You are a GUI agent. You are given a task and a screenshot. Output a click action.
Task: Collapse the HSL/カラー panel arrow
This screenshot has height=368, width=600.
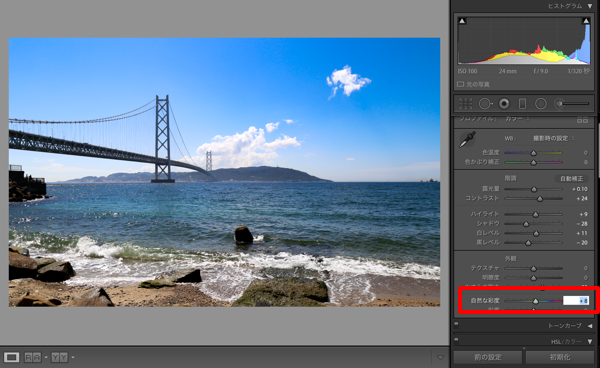(x=590, y=341)
